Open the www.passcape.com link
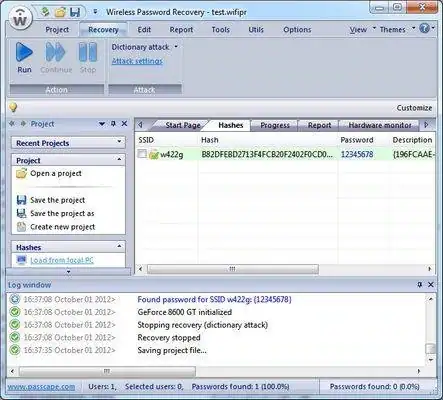This screenshot has width=443, height=400. pyautogui.click(x=41, y=387)
